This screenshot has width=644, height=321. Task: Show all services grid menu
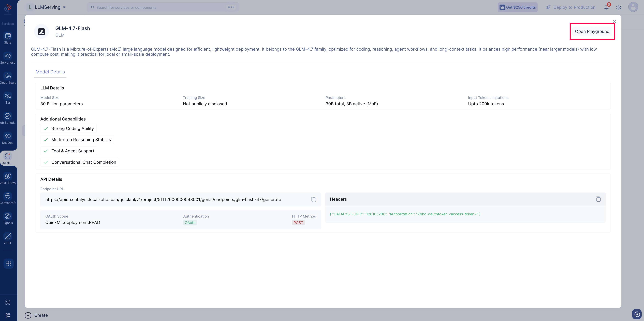pyautogui.click(x=8, y=263)
